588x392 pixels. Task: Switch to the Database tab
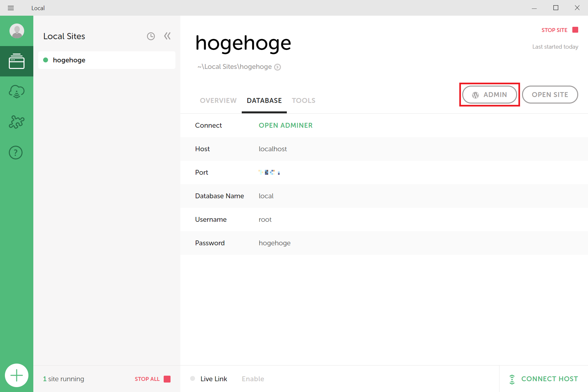pyautogui.click(x=264, y=101)
